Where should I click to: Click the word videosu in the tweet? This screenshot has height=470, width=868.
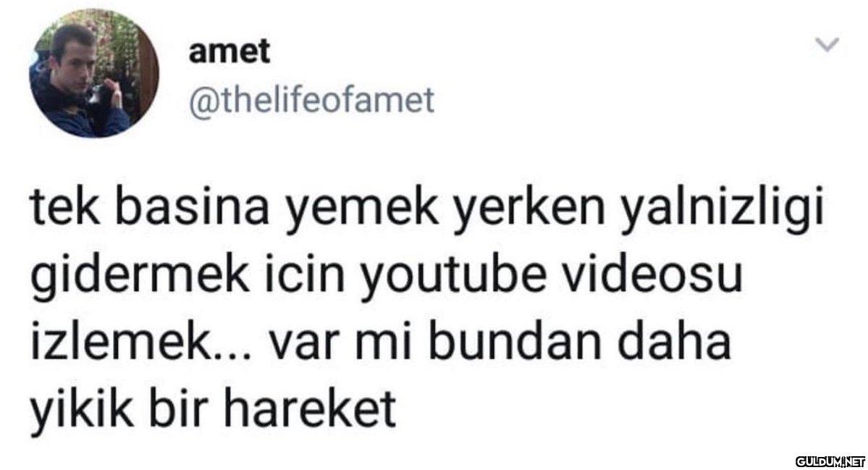point(652,272)
